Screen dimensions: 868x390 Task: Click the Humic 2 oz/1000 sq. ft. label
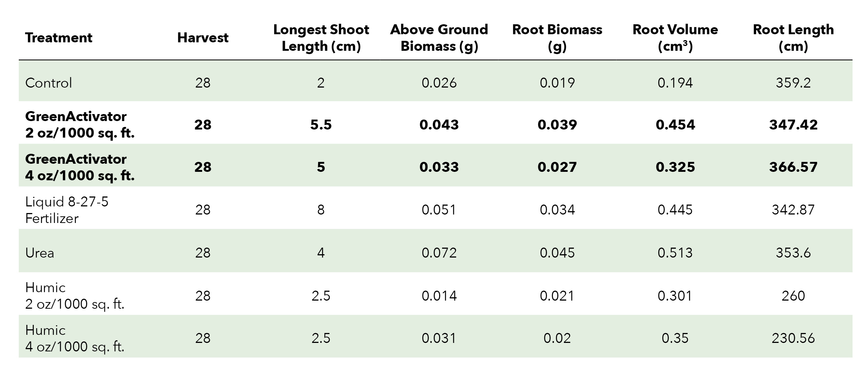[x=75, y=295]
